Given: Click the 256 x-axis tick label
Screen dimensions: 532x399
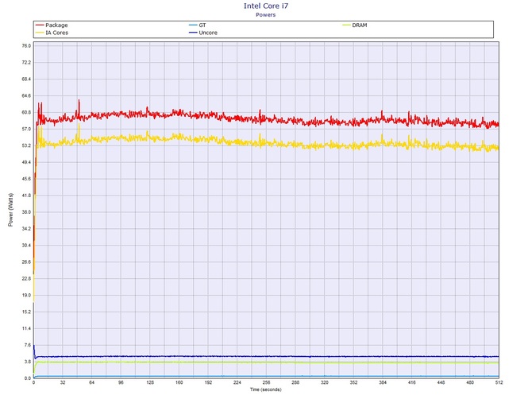Looking at the screenshot, I should (x=266, y=382).
